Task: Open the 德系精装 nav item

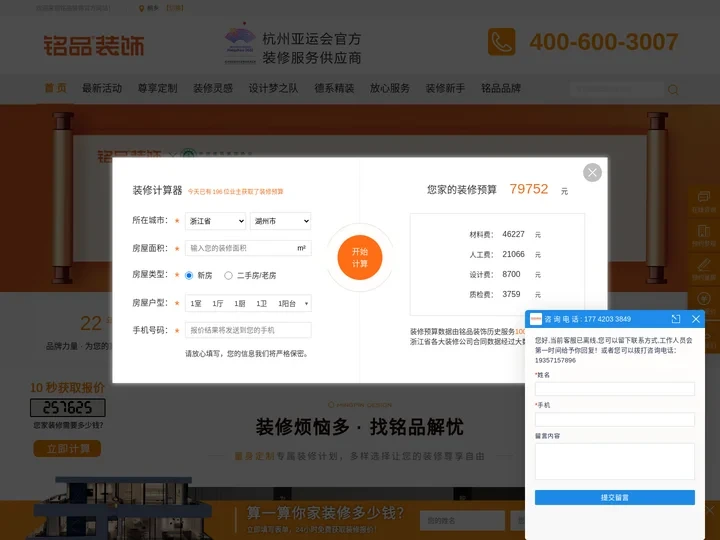Action: pos(334,88)
